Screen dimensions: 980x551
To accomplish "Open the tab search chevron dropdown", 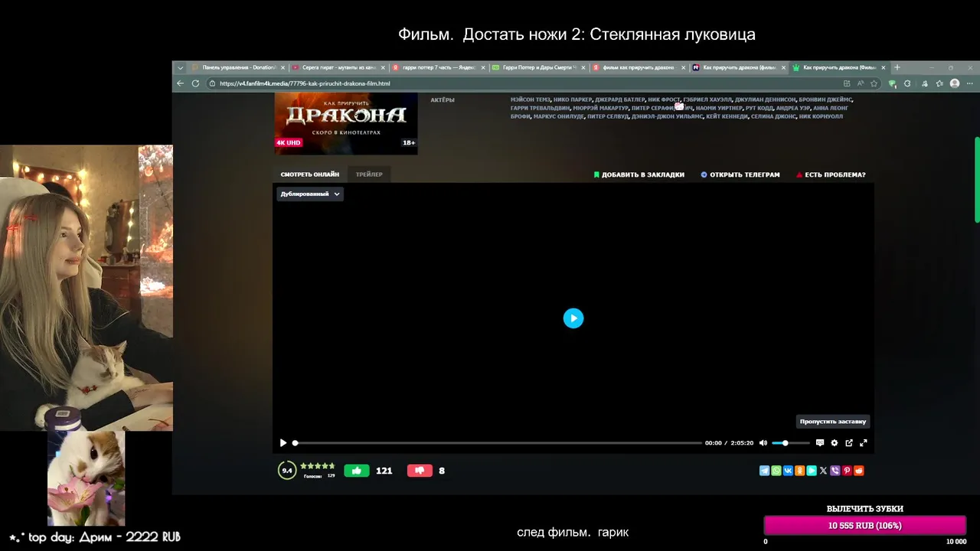I will click(181, 67).
